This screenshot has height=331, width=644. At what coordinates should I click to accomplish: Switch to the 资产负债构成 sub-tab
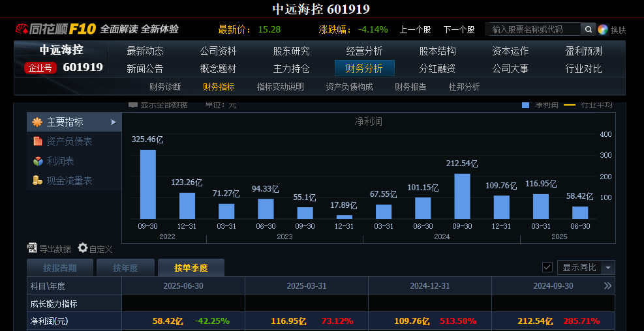click(x=350, y=87)
